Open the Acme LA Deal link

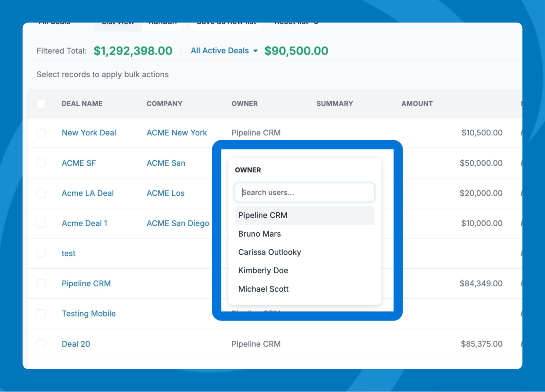(88, 193)
